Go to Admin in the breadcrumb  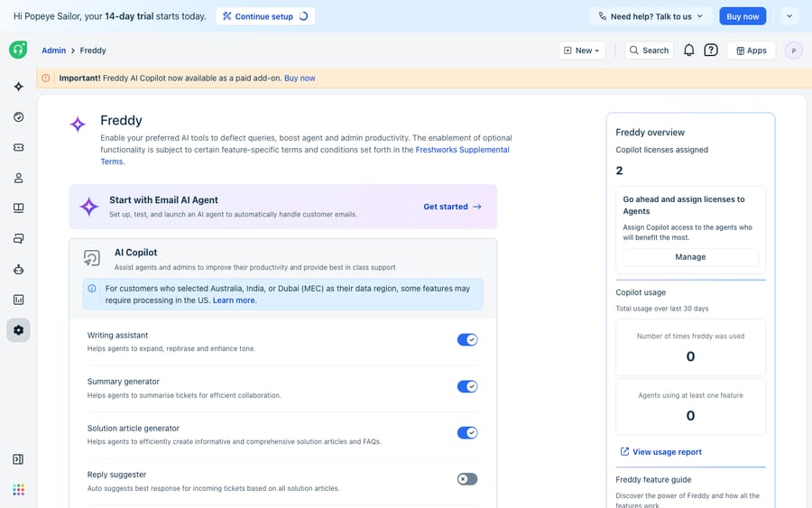[x=54, y=51]
